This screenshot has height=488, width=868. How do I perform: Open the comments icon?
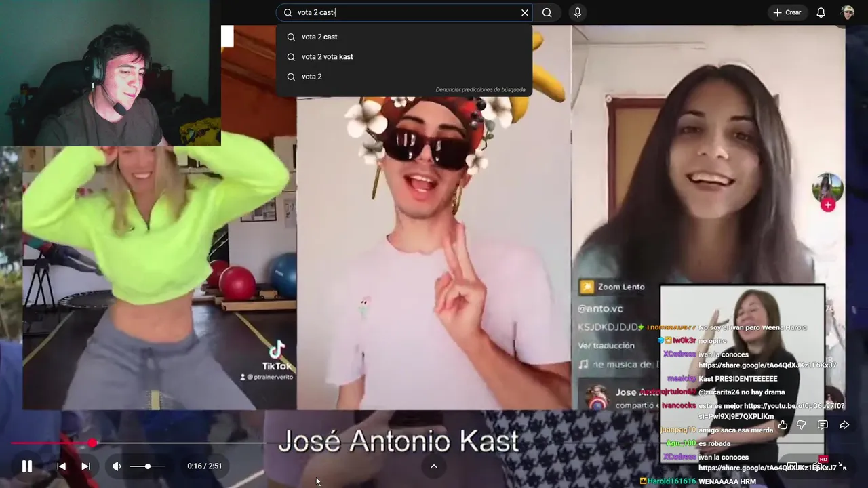823,425
